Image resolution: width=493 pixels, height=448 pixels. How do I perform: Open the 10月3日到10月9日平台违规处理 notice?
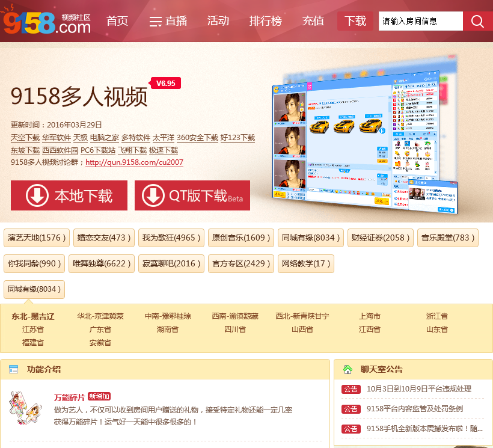click(x=419, y=389)
